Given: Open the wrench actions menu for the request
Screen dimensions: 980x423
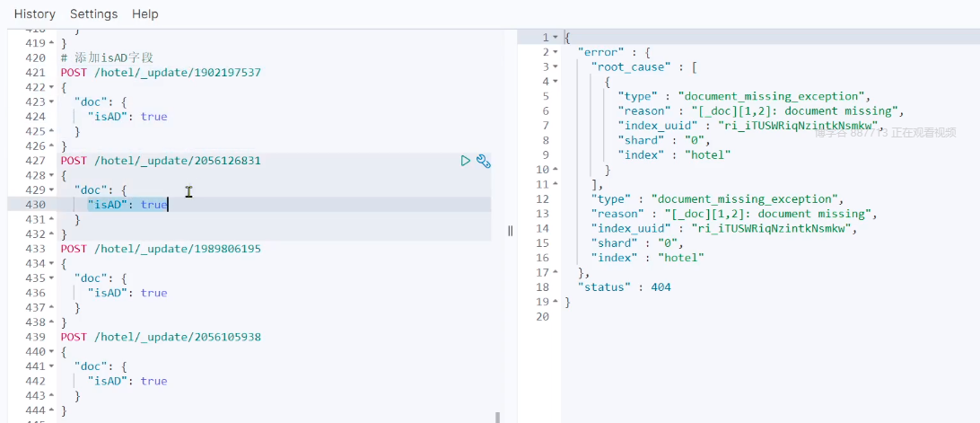Looking at the screenshot, I should point(483,161).
